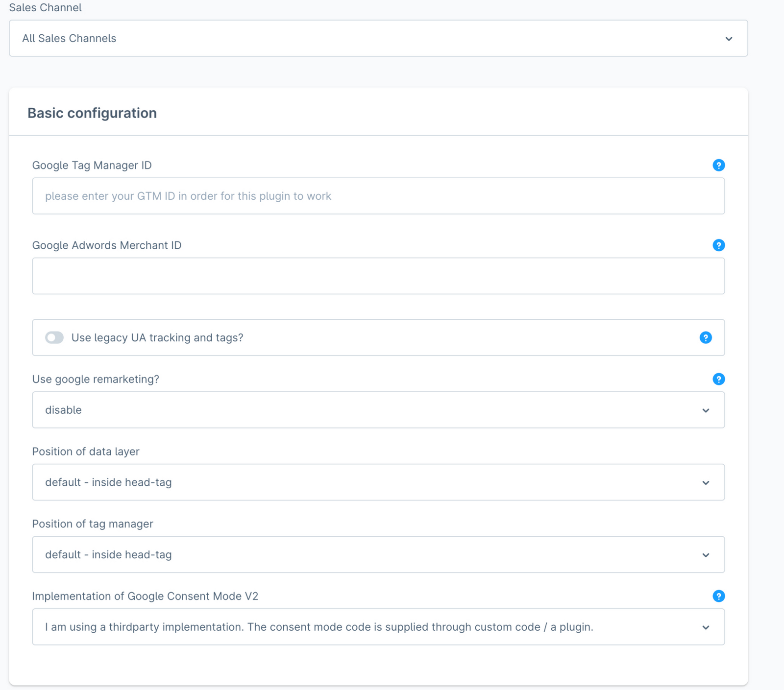Open help for Google Adwords Merchant ID
The height and width of the screenshot is (690, 784).
718,245
